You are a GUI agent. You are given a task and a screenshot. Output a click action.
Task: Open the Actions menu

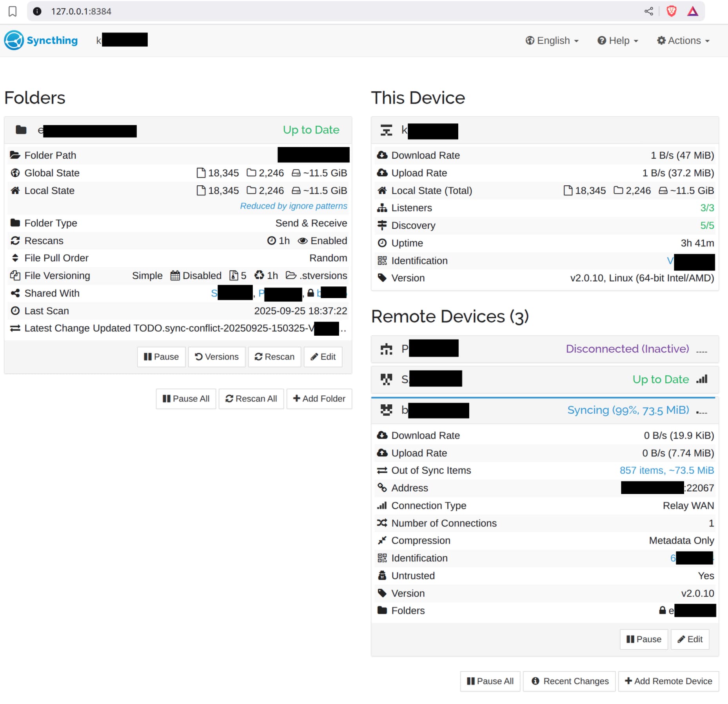[x=683, y=41]
